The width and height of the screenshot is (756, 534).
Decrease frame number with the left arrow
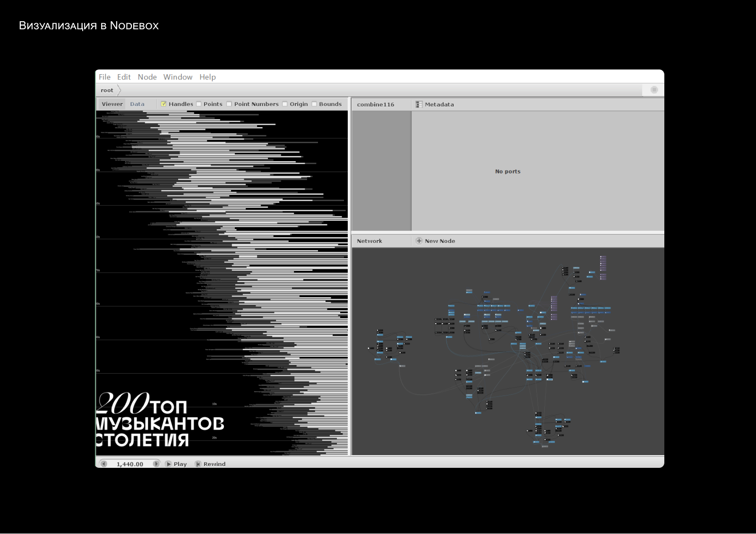[104, 464]
